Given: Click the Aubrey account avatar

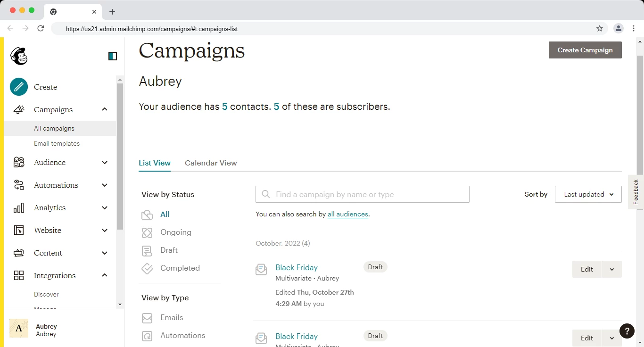Looking at the screenshot, I should (19, 328).
